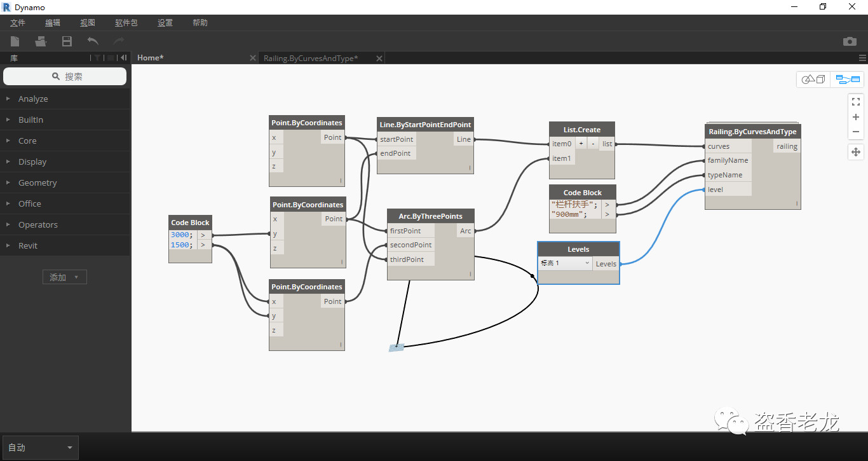Open the tab list menu icon
868x461 pixels.
point(862,58)
